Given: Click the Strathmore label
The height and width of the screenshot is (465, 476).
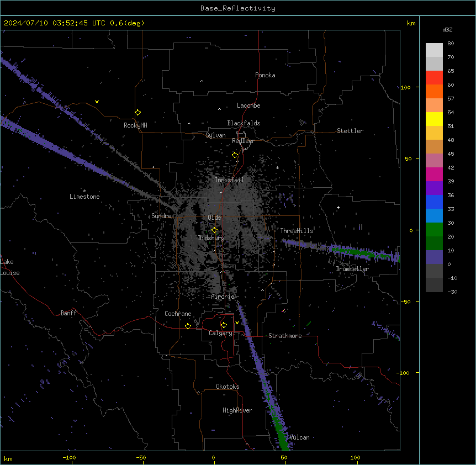Looking at the screenshot, I should pos(285,336).
